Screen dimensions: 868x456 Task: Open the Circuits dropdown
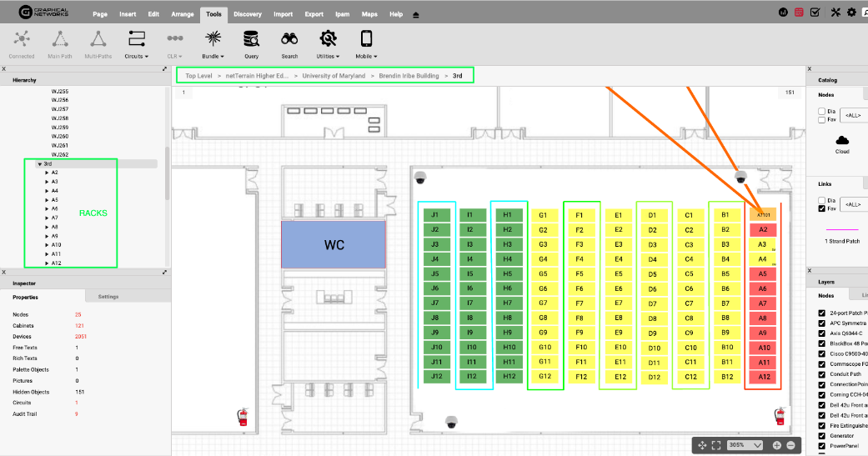[137, 43]
